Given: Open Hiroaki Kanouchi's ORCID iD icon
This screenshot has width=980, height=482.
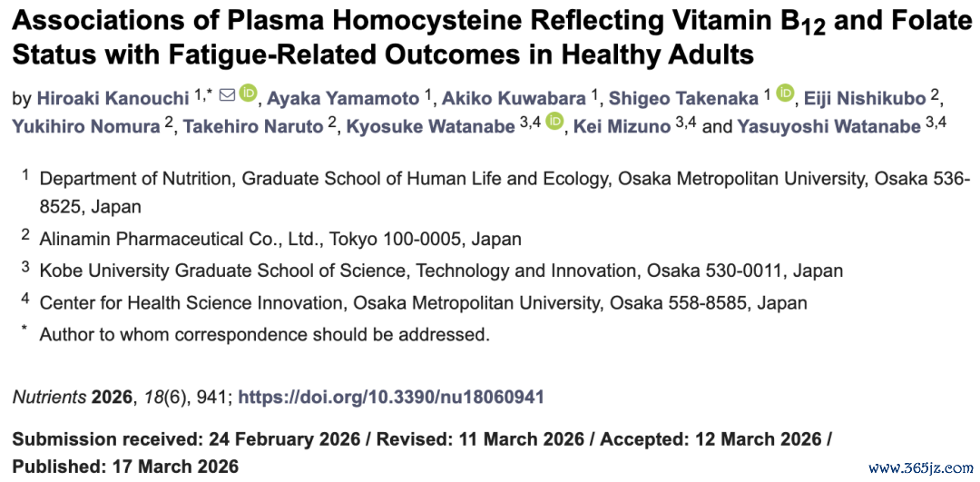Looking at the screenshot, I should (x=248, y=93).
